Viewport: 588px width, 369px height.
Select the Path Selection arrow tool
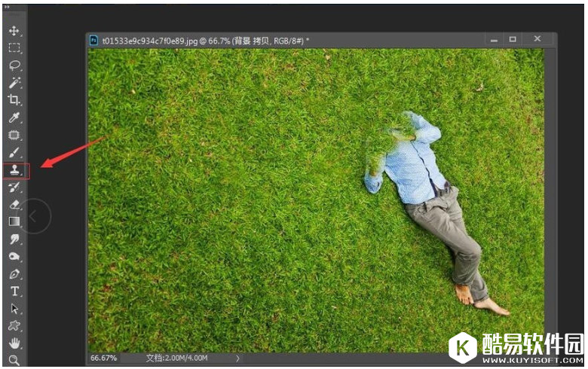14,309
